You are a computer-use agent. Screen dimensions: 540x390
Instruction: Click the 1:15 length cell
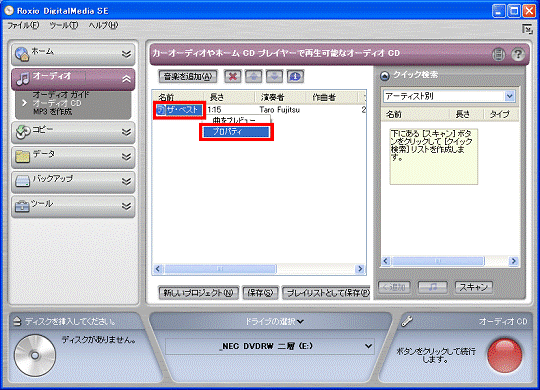(x=214, y=110)
